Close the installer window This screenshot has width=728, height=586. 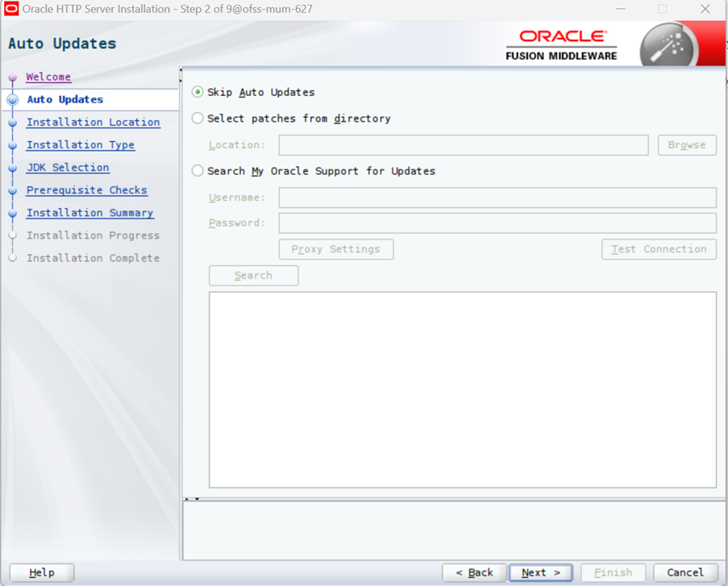click(705, 9)
